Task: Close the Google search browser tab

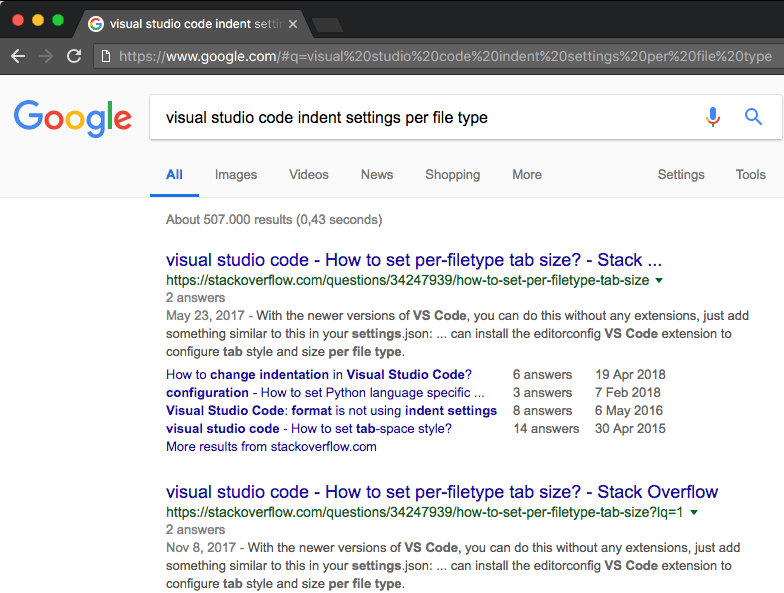Action: [x=292, y=24]
